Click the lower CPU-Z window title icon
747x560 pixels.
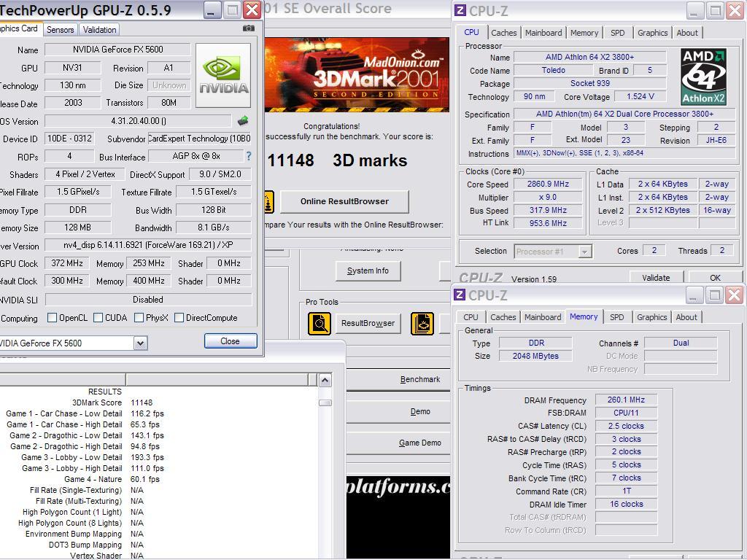460,295
